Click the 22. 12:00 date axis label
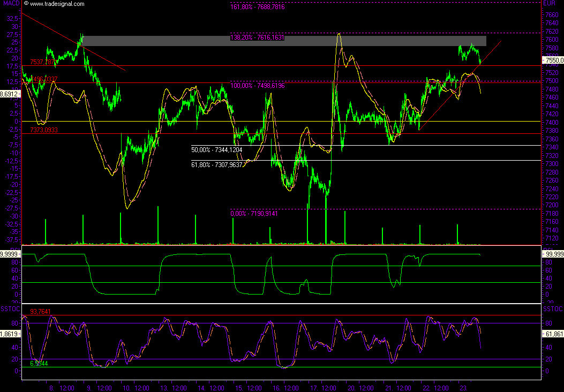Image resolution: width=564 pixels, height=392 pixels. tap(436, 388)
